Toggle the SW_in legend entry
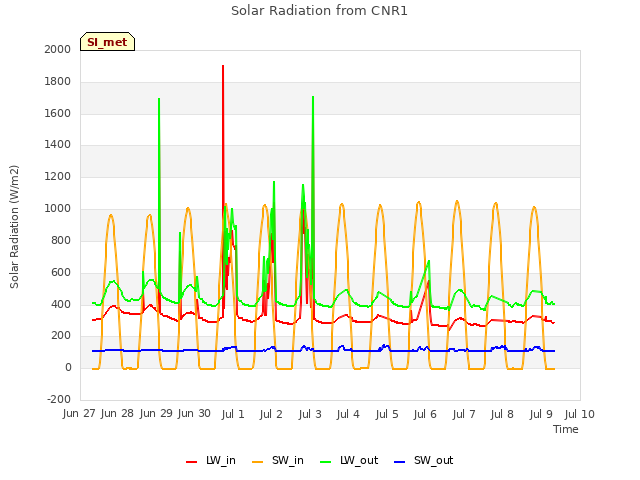Image resolution: width=640 pixels, height=480 pixels. (278, 460)
